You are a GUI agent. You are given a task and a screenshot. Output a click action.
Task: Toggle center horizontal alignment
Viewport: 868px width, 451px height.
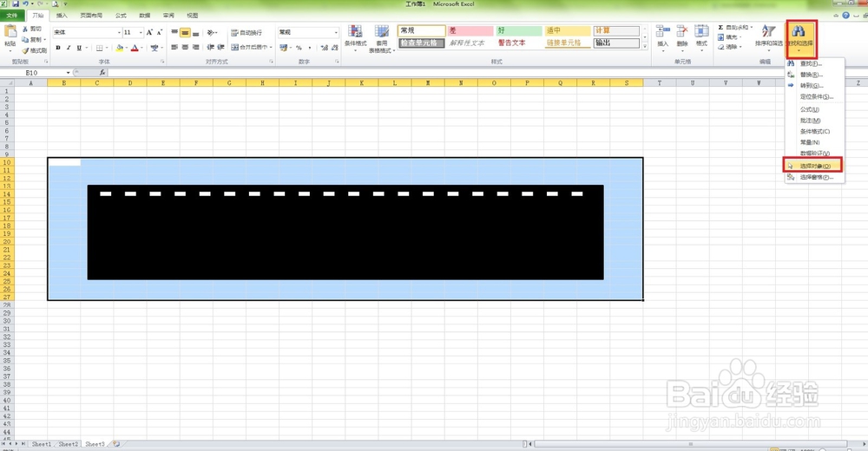click(x=185, y=48)
